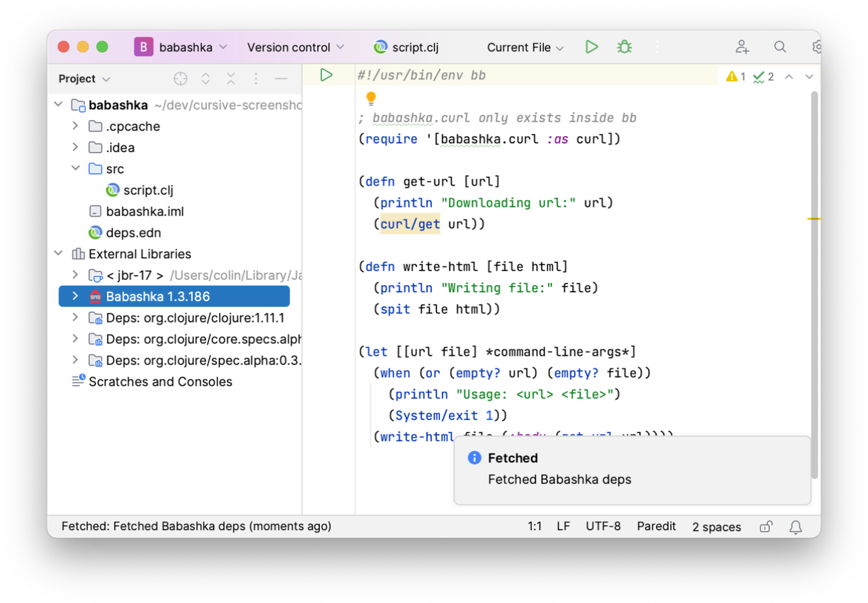
Task: Click the Fetched Babashka deps status message
Action: tap(197, 526)
